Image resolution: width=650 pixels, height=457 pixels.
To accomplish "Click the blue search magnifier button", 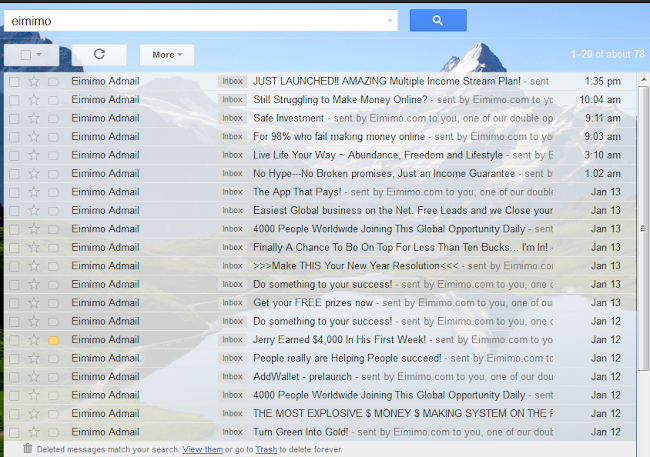I will 438,20.
